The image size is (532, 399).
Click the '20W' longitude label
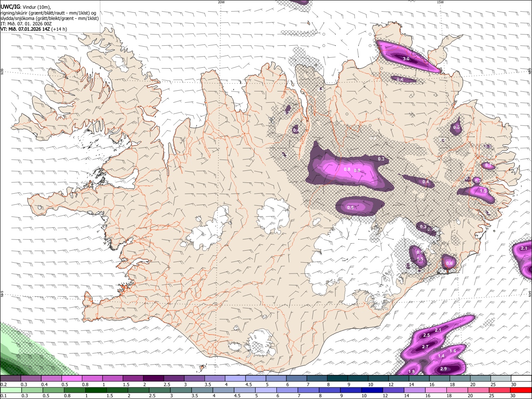point(221,2)
